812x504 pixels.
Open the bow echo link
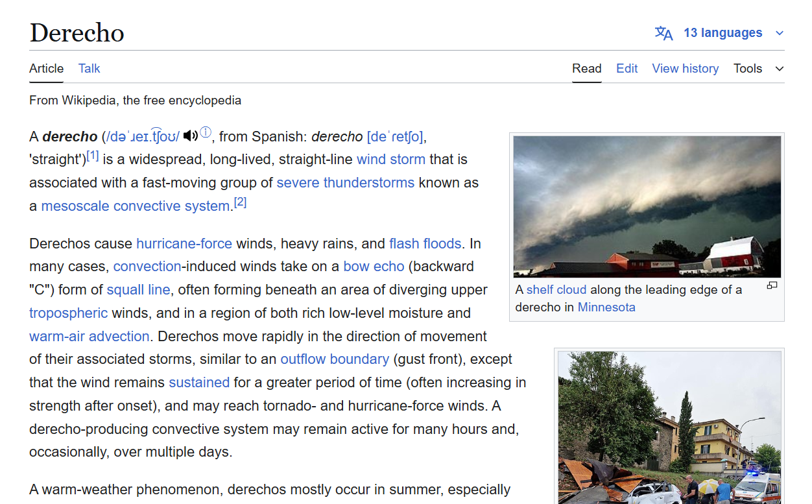point(374,267)
